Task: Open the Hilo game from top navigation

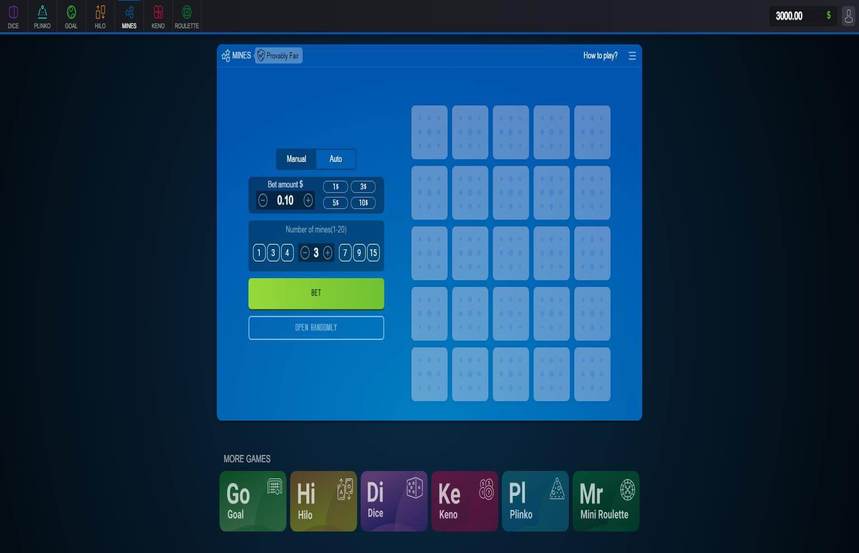Action: (x=100, y=16)
